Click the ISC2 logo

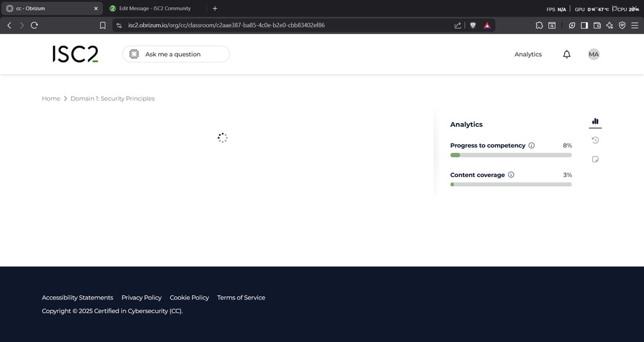point(75,54)
